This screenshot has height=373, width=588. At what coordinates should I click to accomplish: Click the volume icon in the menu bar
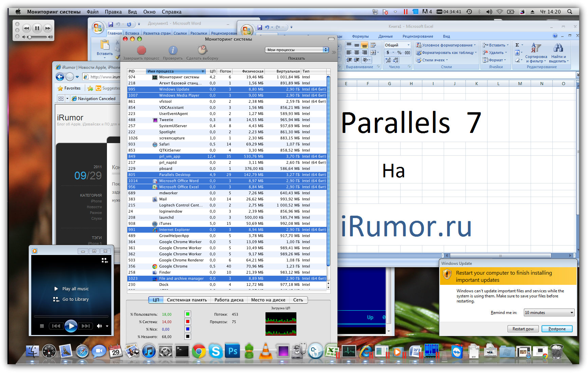coord(489,12)
